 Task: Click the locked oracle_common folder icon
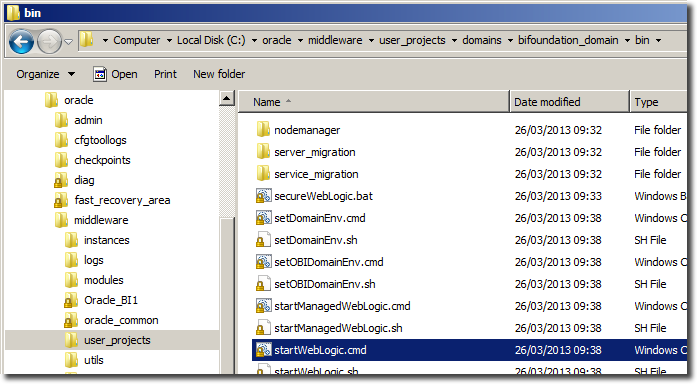coord(71,320)
